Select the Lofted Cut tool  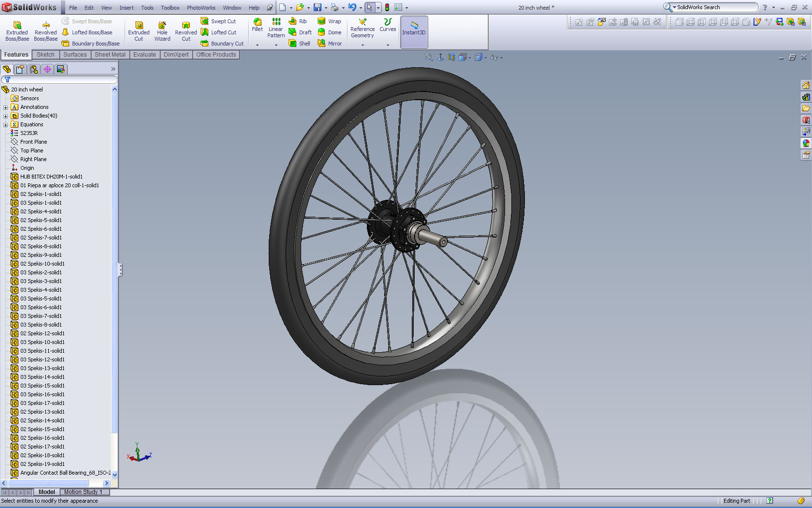coord(218,32)
